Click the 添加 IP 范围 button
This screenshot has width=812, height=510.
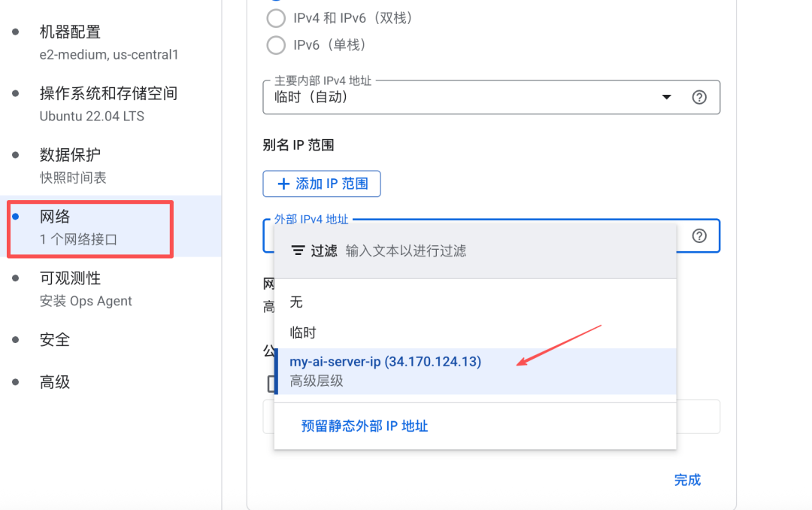[x=322, y=184]
